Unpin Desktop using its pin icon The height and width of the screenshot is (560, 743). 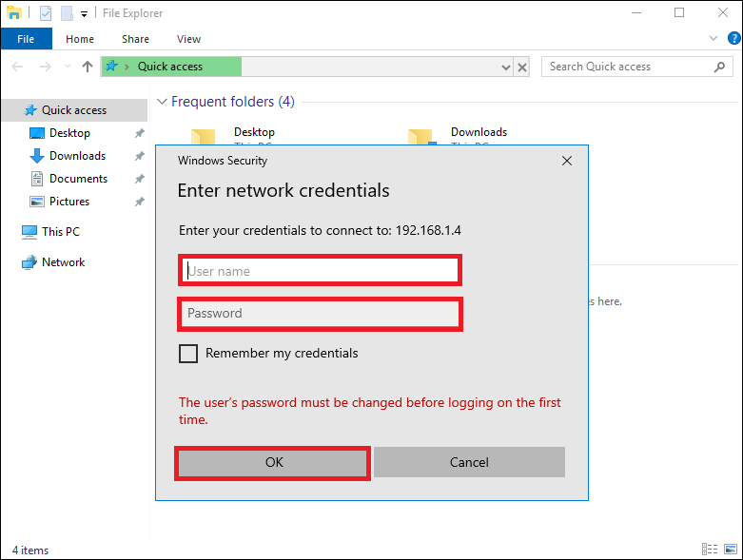point(140,133)
